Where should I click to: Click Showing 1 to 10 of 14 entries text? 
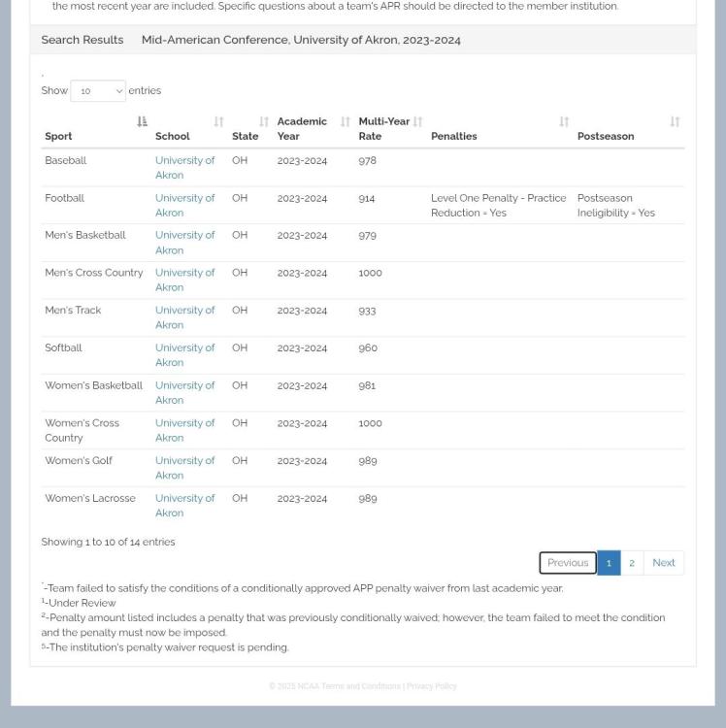coord(108,542)
